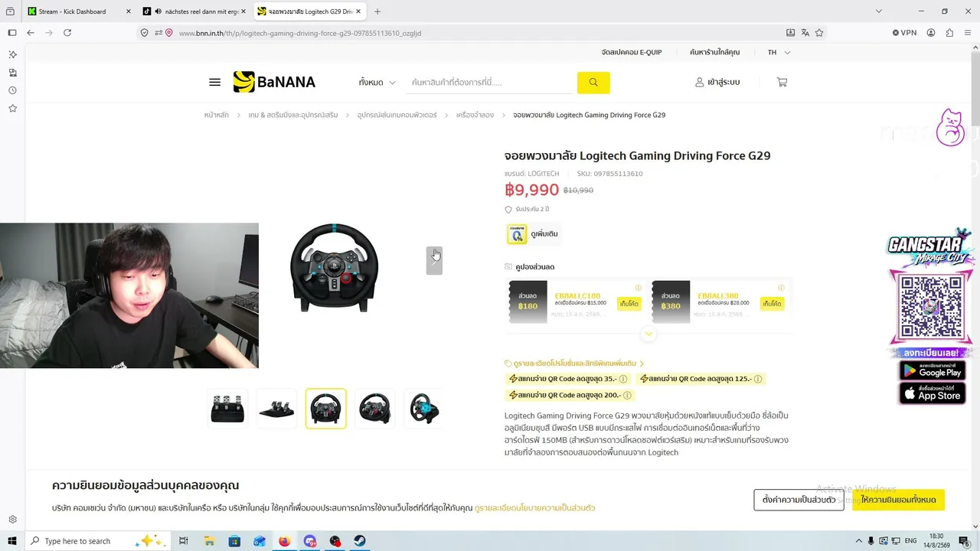The height and width of the screenshot is (551, 980).
Task: Click info icon beside QR Code 35.- promo
Action: [x=623, y=379]
